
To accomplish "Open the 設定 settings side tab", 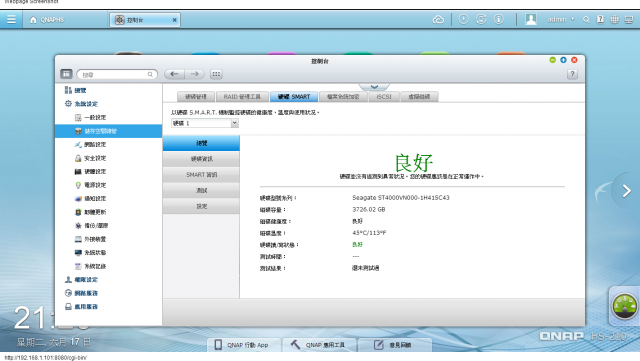I will pos(201,206).
